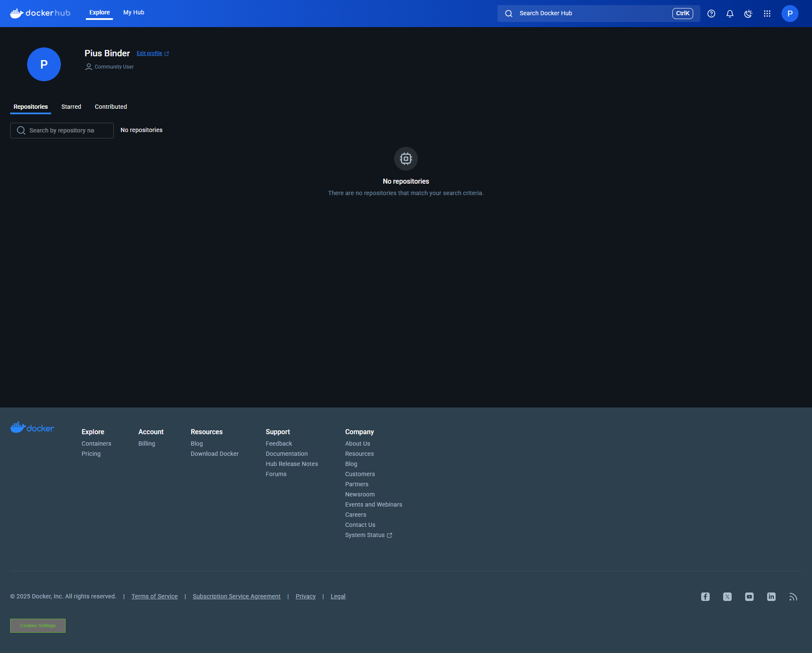Open the P account avatar menu
The height and width of the screenshot is (653, 812).
(x=790, y=14)
